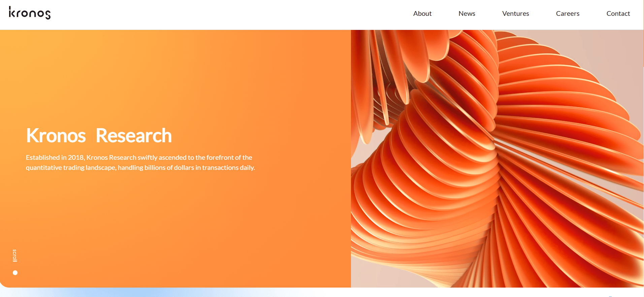The image size is (644, 297).
Task: Open the About page
Action: 422,13
